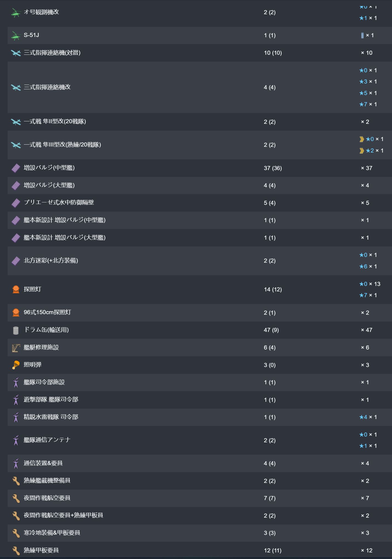Image resolution: width=392 pixels, height=559 pixels.
Task: Click the antenna tower icon for 艦隊司令部施設
Action: (x=16, y=383)
